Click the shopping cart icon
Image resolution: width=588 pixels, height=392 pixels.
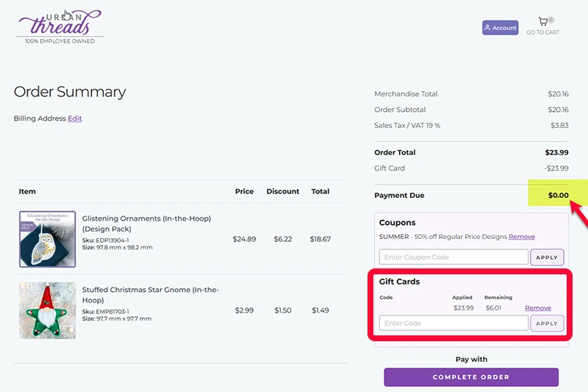click(x=543, y=22)
